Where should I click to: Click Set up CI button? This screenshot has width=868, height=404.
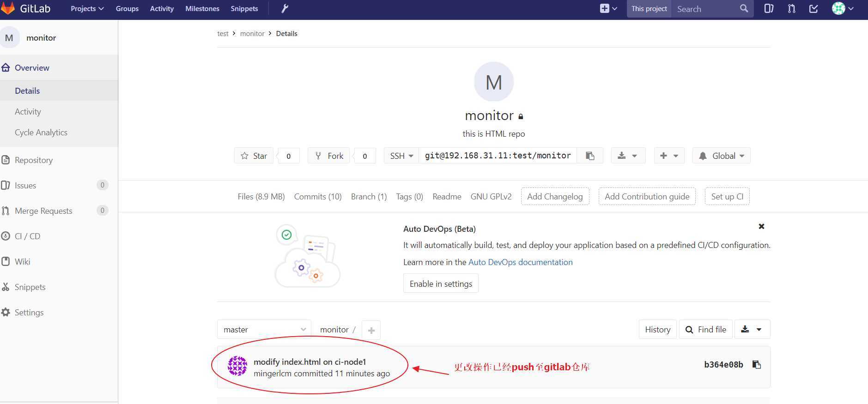pos(727,196)
